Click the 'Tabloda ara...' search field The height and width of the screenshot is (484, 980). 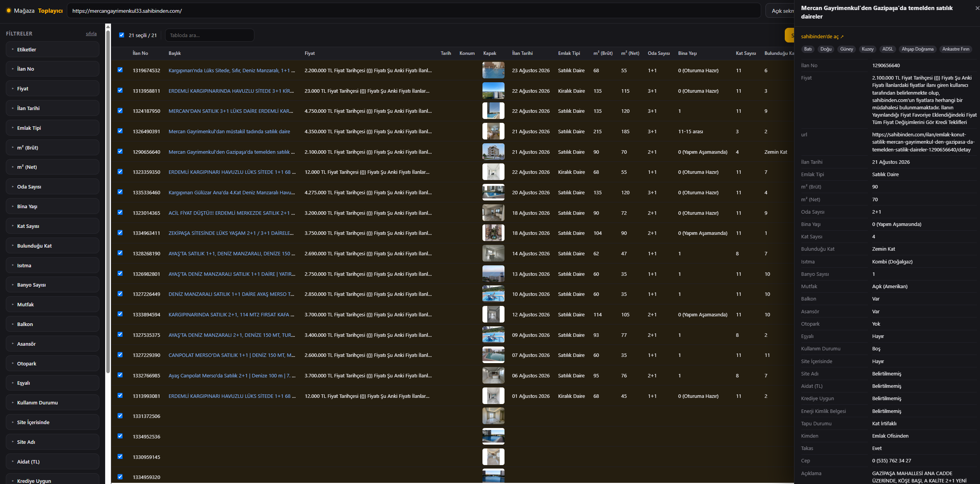click(x=210, y=35)
